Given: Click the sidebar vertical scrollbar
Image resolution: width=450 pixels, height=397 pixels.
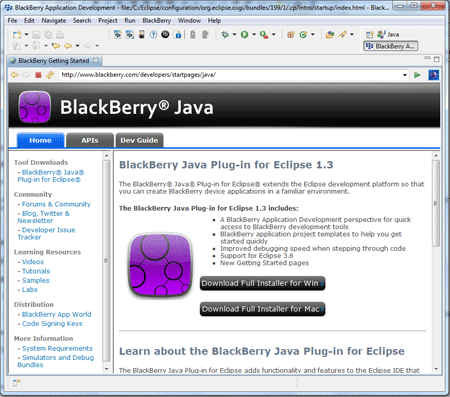Looking at the screenshot, I should point(106,261).
